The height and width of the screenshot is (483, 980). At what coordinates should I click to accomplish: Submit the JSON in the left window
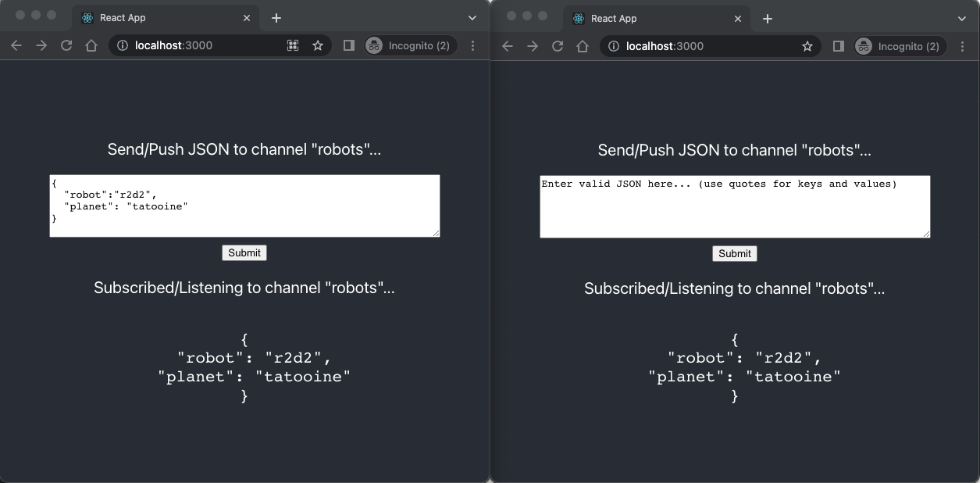(244, 252)
